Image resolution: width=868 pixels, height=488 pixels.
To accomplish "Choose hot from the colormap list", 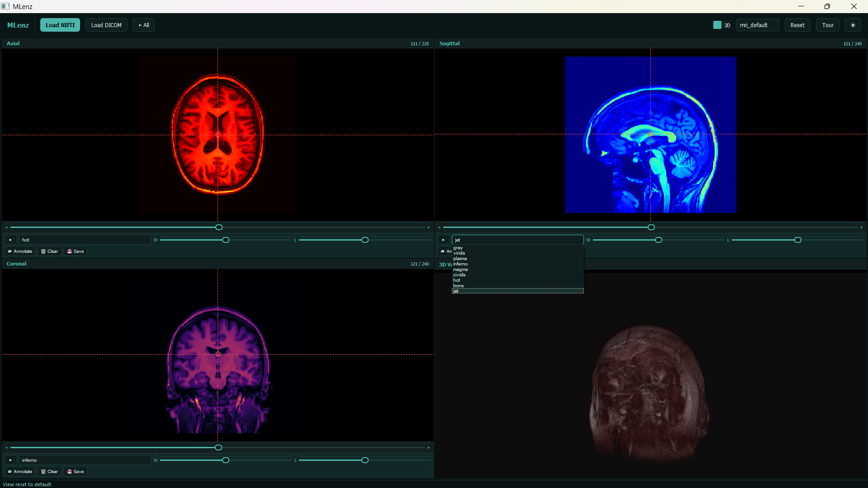I will coord(518,280).
